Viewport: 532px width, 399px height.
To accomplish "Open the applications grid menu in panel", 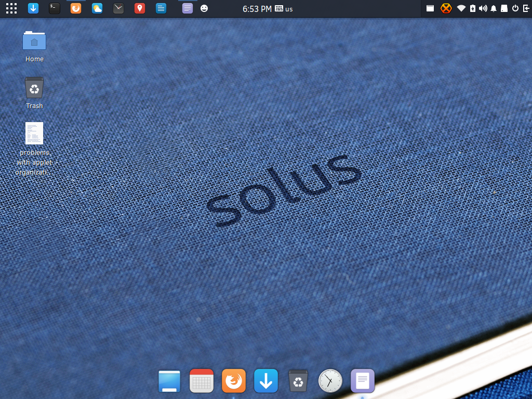I will 11,8.
